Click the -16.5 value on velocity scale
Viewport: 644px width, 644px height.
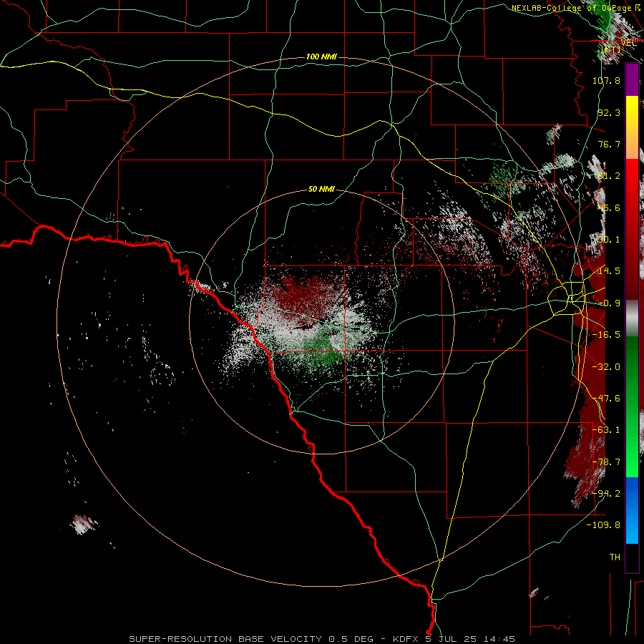click(x=606, y=335)
